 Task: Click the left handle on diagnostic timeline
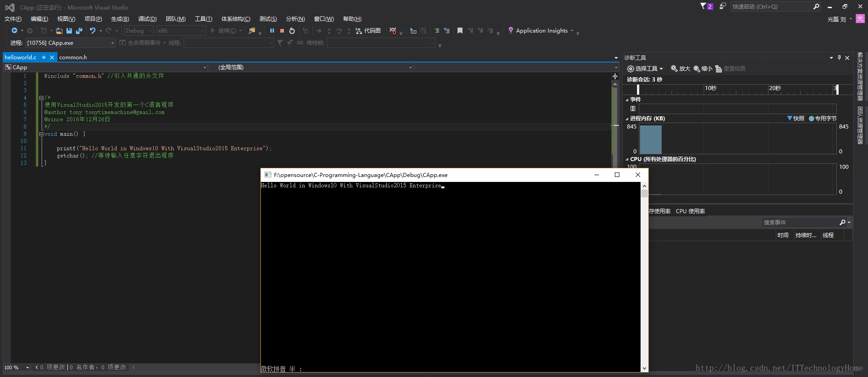[638, 90]
